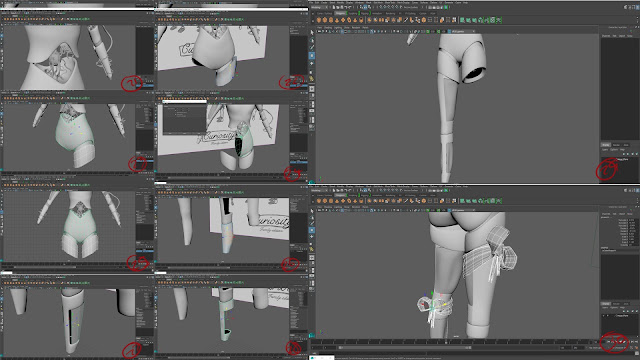Click the time slider's frame marker in window 30

click(x=446, y=342)
